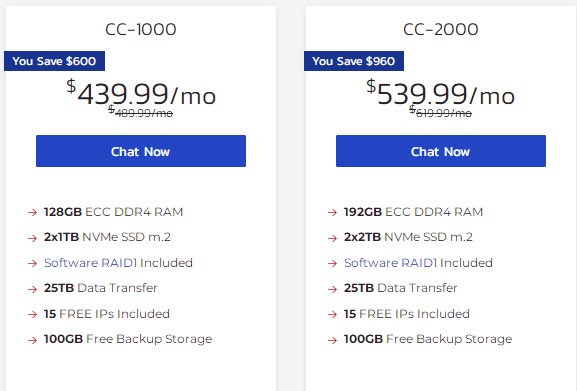Click Chat Now under CC-2000 plan
Image resolution: width=577 pixels, height=391 pixels.
[441, 151]
